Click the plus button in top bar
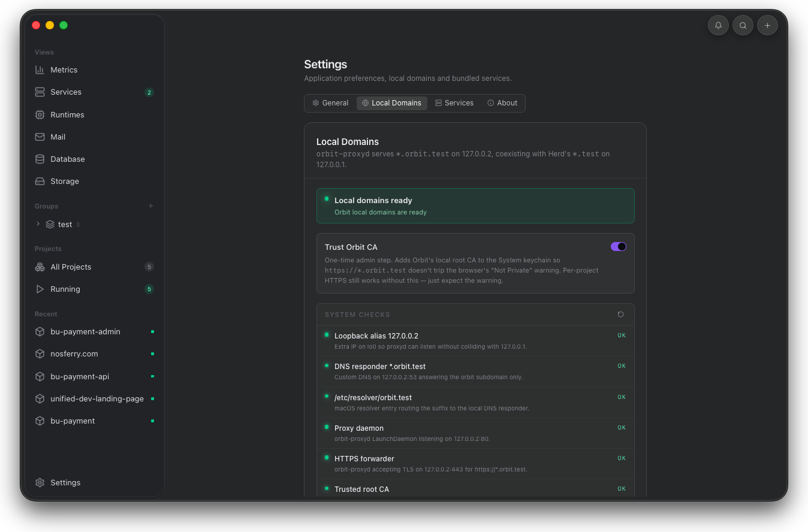This screenshot has height=532, width=808. click(767, 25)
